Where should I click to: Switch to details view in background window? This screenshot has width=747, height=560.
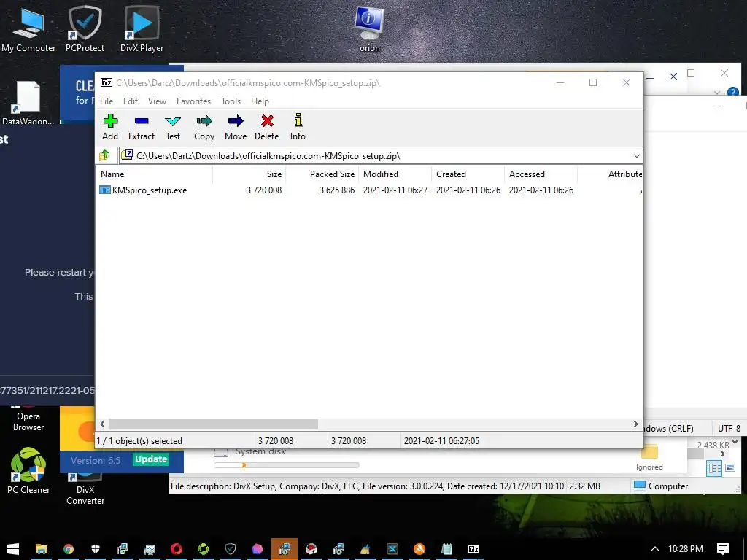click(x=715, y=468)
